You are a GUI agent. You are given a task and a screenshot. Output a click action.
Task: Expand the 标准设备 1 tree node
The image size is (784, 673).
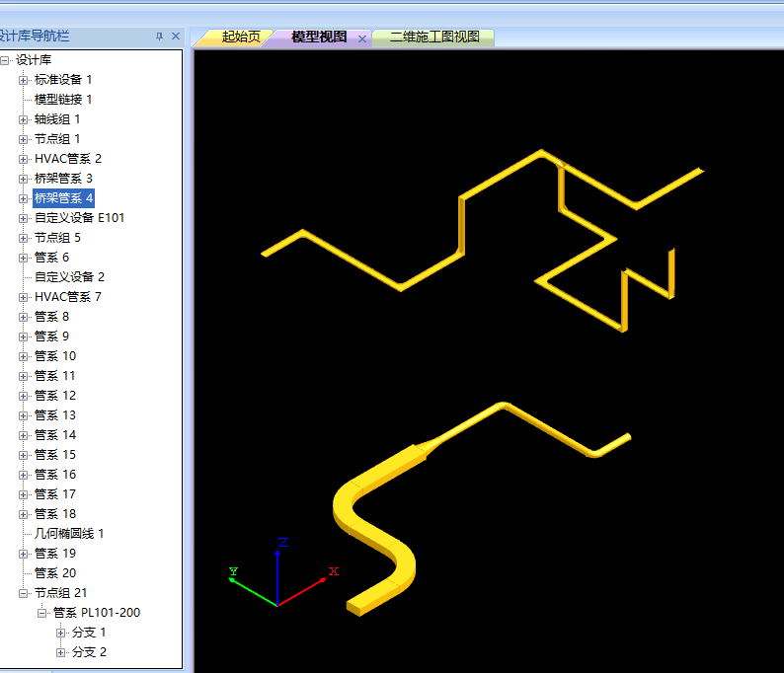(24, 80)
